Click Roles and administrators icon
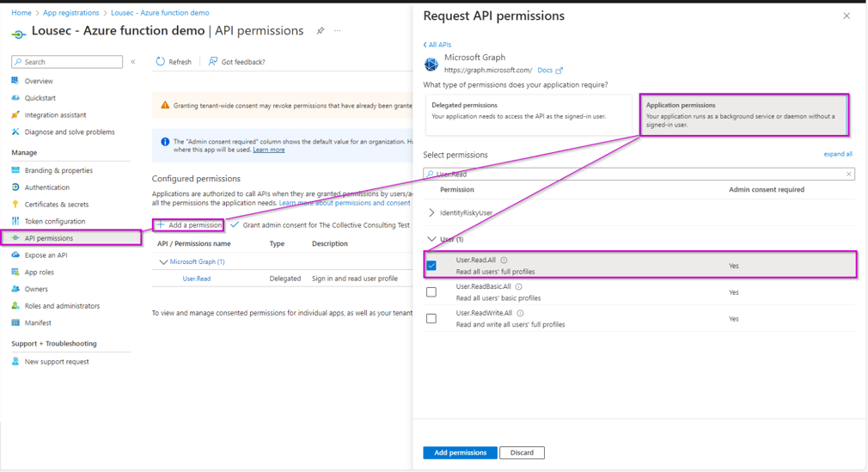 [x=15, y=306]
